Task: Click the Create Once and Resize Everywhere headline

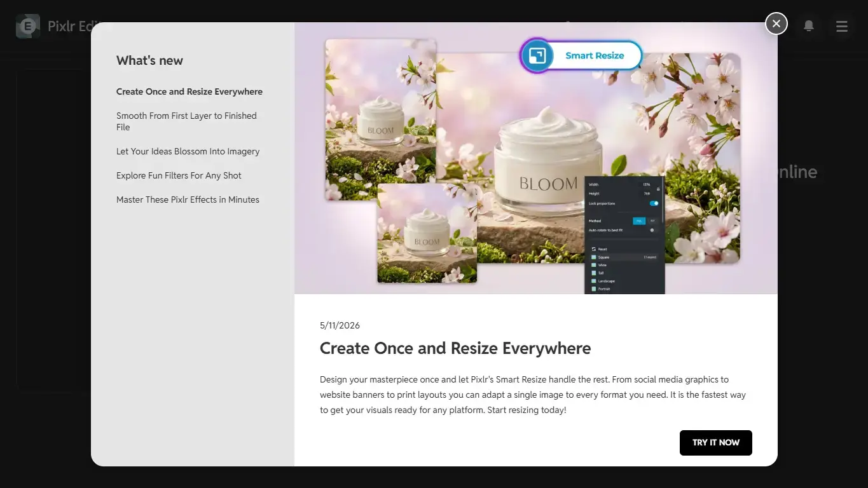Action: (455, 348)
